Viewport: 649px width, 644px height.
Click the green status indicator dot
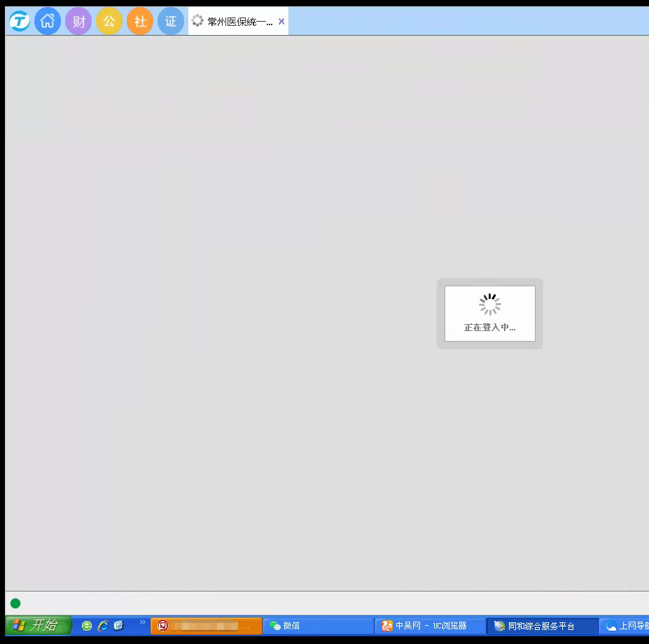click(x=15, y=603)
